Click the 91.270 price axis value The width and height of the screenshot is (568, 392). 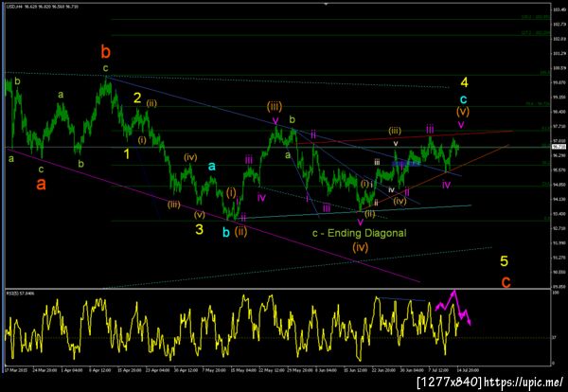pos(559,258)
